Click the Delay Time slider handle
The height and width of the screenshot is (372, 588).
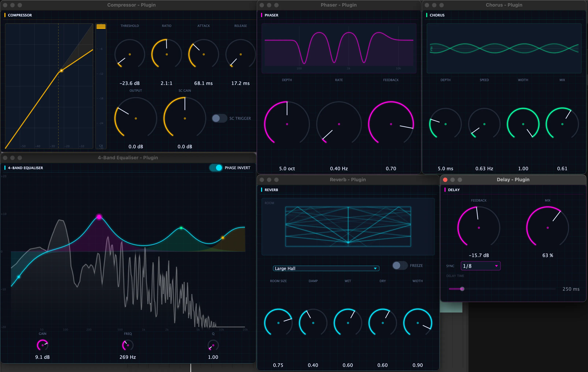coord(462,289)
